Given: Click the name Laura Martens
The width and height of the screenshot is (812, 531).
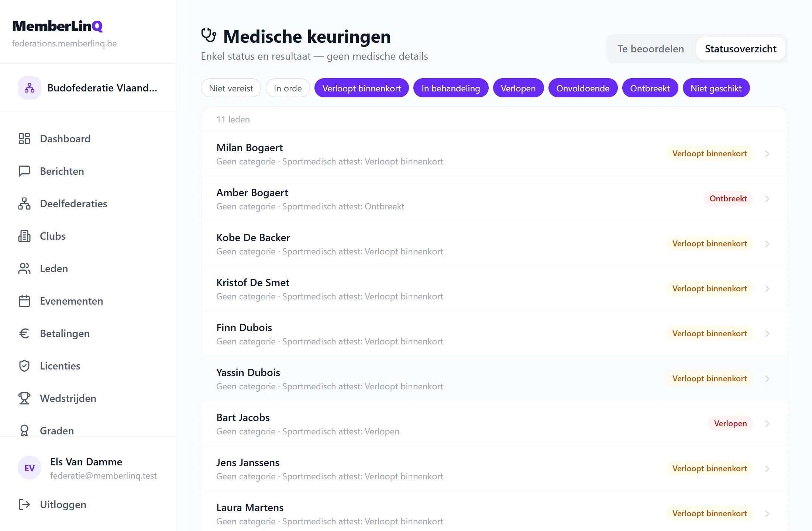Looking at the screenshot, I should pos(250,507).
